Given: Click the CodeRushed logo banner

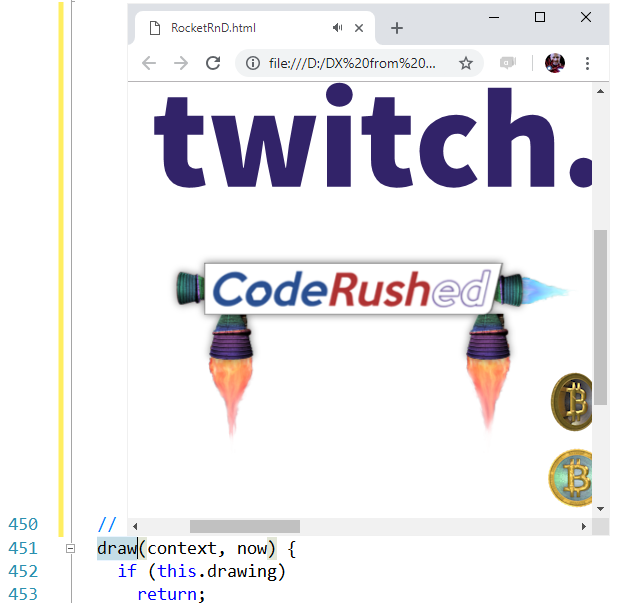Looking at the screenshot, I should click(353, 289).
